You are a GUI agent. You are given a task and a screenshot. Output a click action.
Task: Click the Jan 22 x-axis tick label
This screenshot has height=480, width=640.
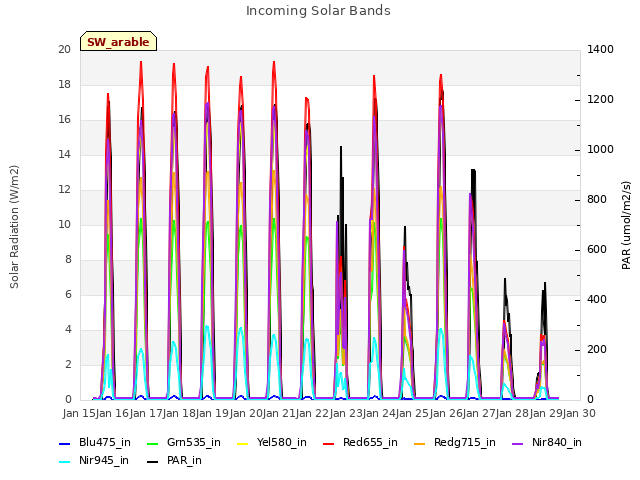(312, 413)
